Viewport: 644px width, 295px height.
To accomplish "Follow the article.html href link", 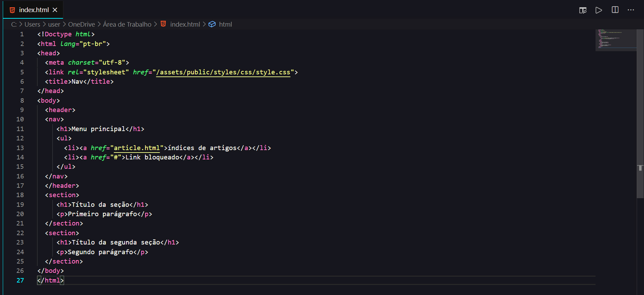I will tap(137, 148).
